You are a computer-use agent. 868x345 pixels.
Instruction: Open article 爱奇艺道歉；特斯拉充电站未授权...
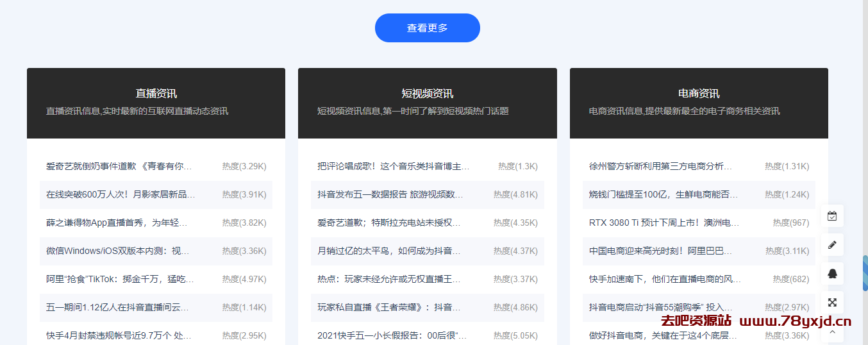click(x=389, y=223)
